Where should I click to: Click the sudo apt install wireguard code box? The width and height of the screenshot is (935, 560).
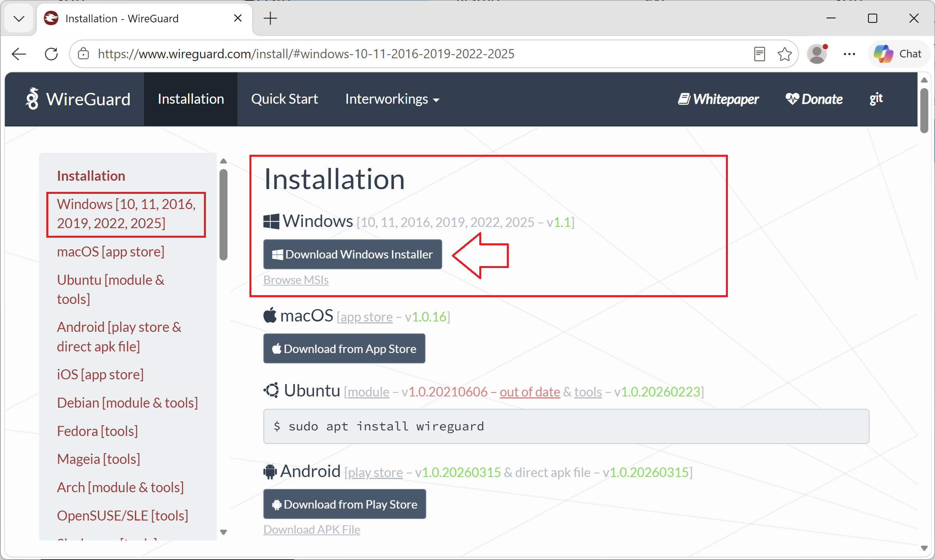tap(566, 426)
